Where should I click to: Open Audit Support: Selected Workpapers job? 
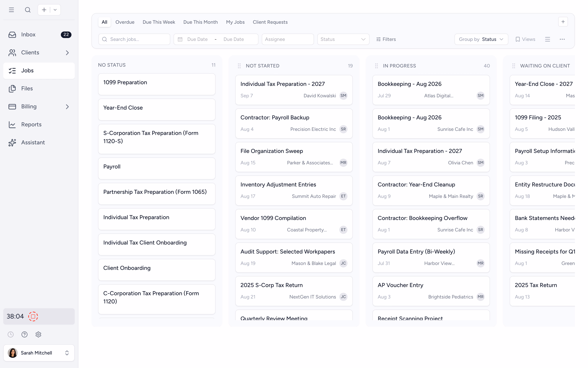tap(294, 258)
